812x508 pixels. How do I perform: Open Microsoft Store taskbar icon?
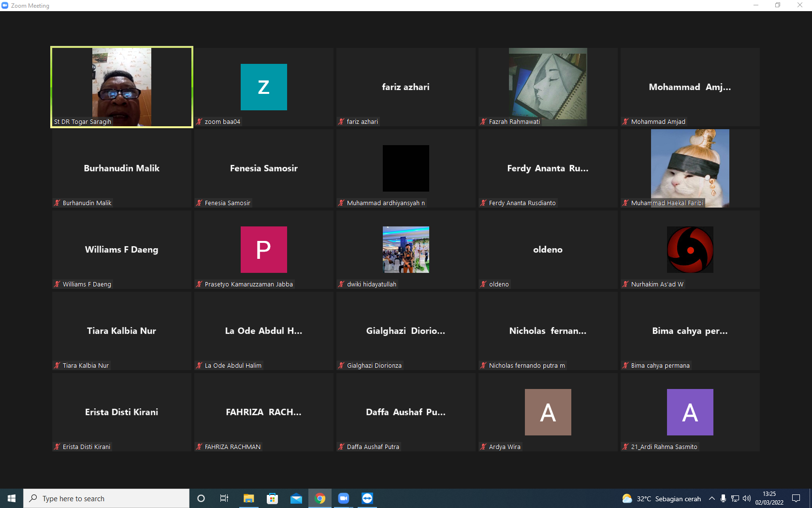tap(273, 498)
